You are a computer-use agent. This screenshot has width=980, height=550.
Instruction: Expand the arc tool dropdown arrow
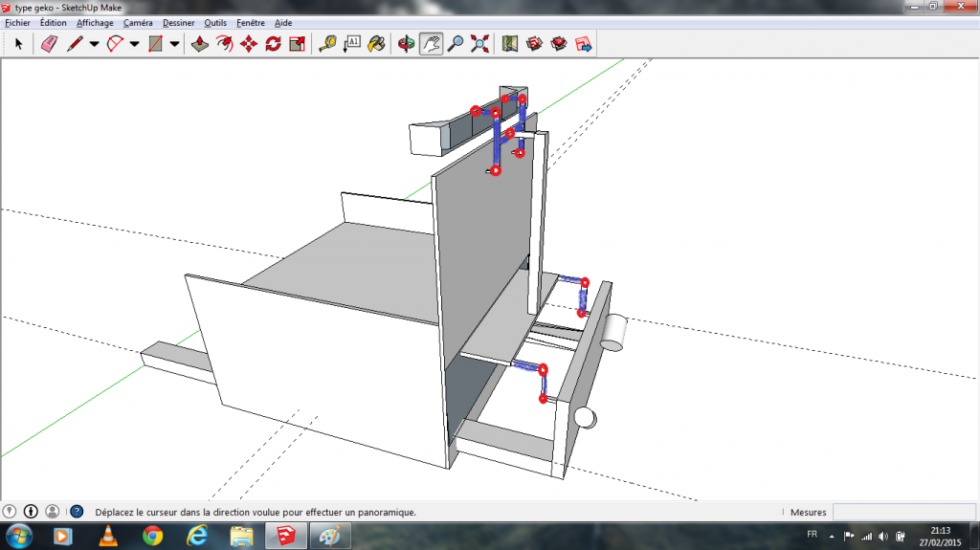click(x=134, y=44)
